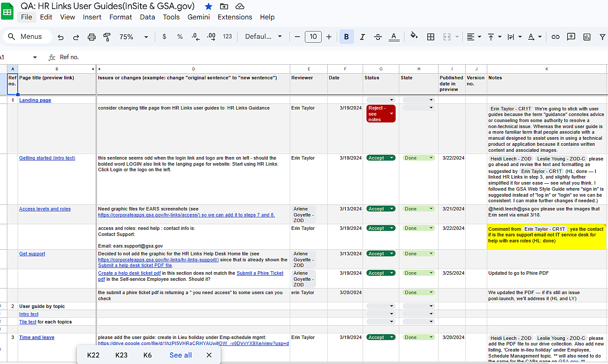Open Getting started (intro text) link
Viewport: 608px width, 364px height.
(47, 158)
